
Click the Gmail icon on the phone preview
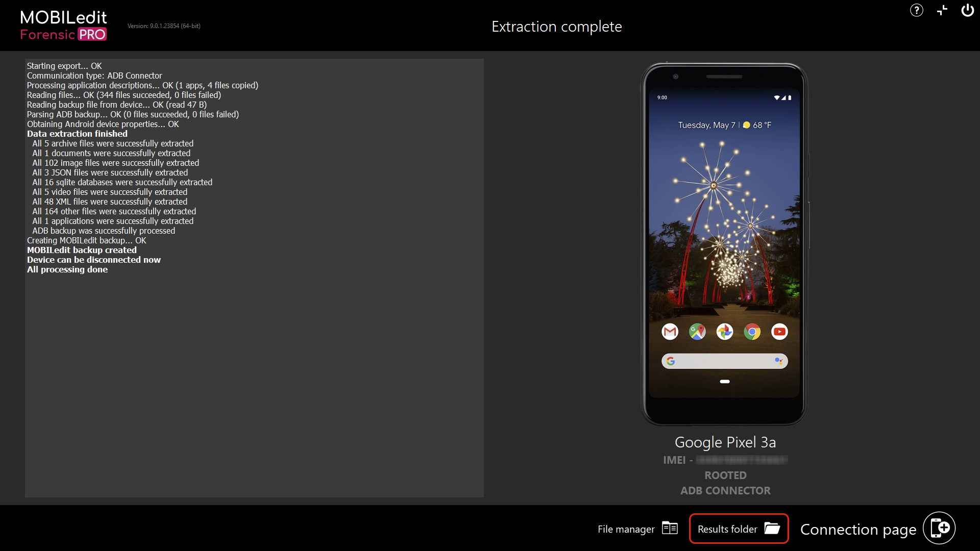tap(670, 332)
